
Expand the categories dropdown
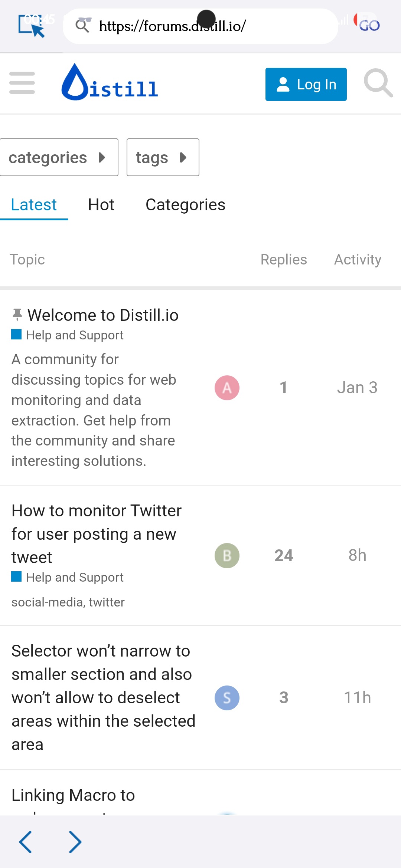click(x=59, y=157)
